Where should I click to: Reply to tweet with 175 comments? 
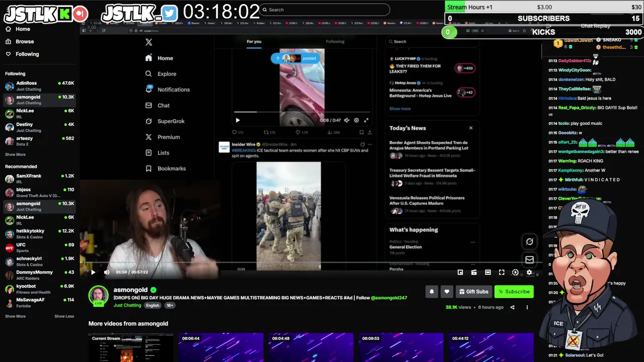(237, 133)
